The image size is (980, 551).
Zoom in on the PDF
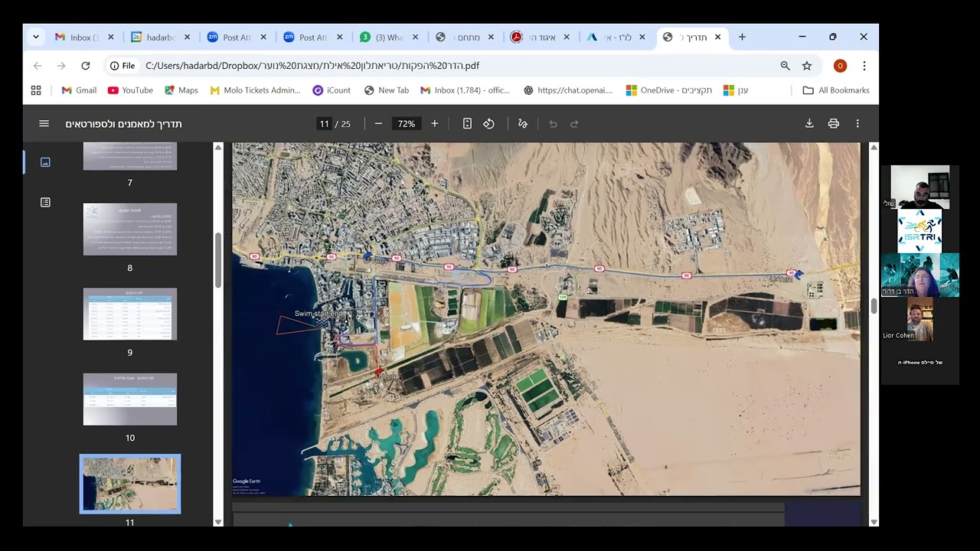[434, 124]
